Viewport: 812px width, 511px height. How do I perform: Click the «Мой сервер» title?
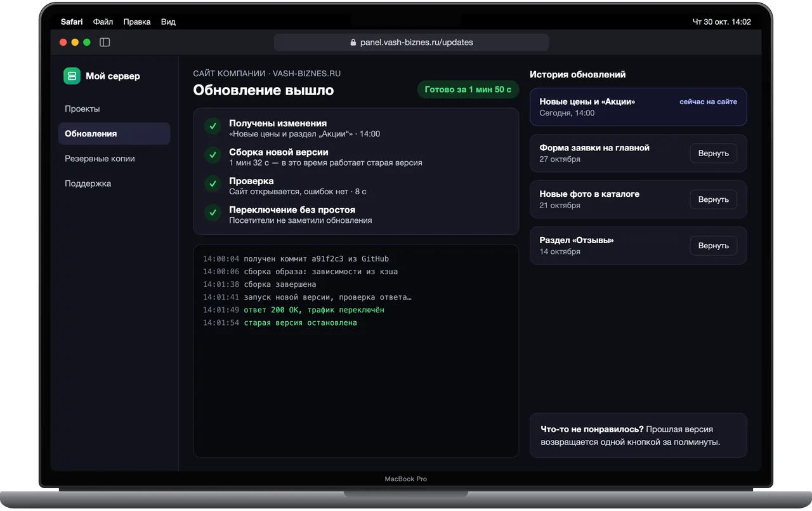pos(113,76)
